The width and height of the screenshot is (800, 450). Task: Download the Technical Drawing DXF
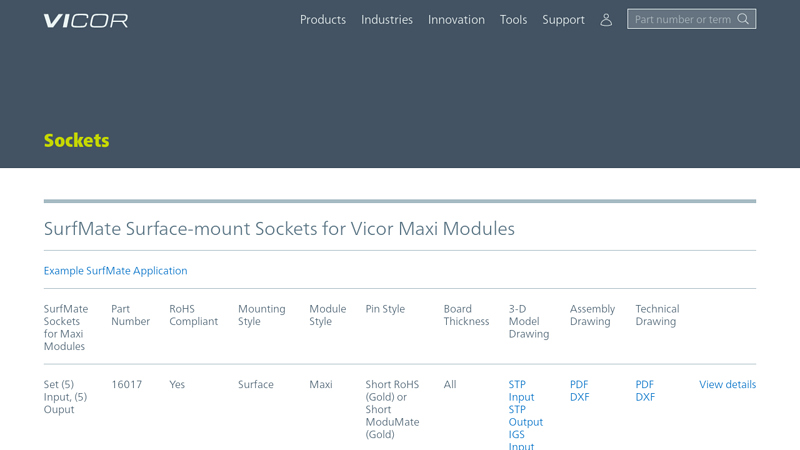(x=645, y=397)
